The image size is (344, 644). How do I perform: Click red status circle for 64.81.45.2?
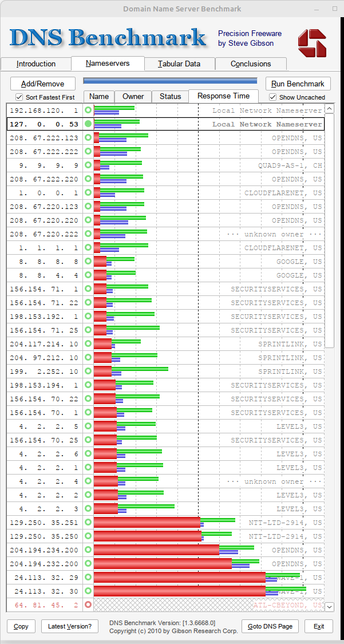[x=88, y=605]
